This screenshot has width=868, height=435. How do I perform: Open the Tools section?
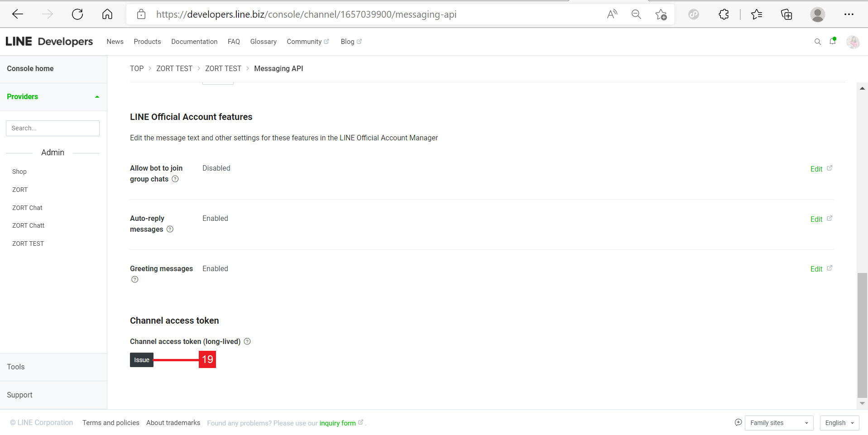[53, 367]
